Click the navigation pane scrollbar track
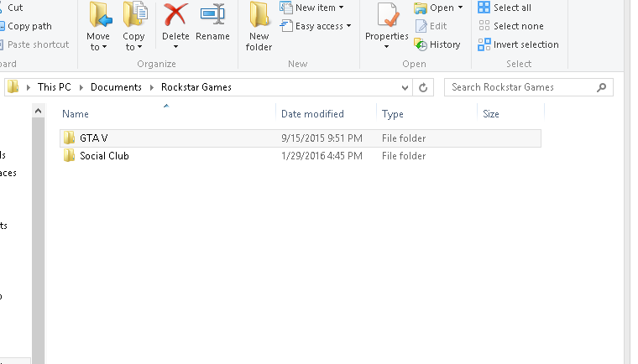 (39, 240)
